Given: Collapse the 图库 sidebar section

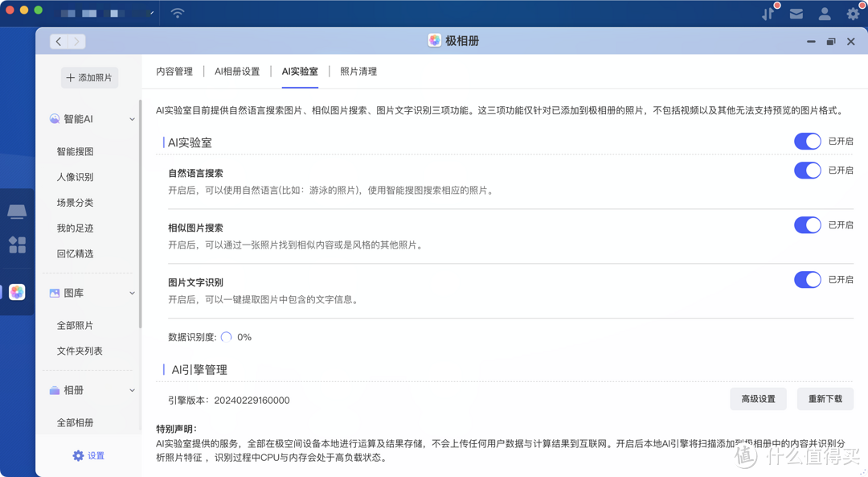Looking at the screenshot, I should point(132,293).
